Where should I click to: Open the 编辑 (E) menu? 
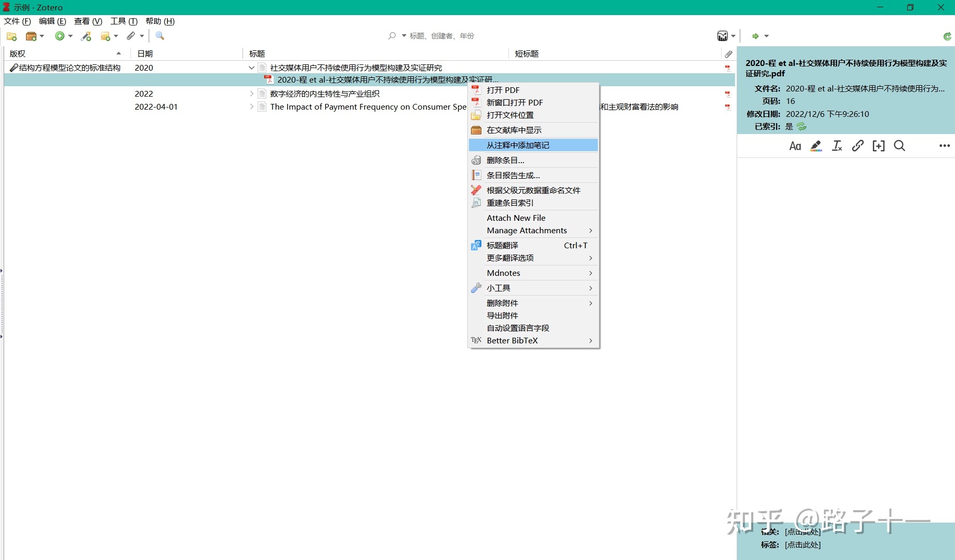(x=53, y=21)
